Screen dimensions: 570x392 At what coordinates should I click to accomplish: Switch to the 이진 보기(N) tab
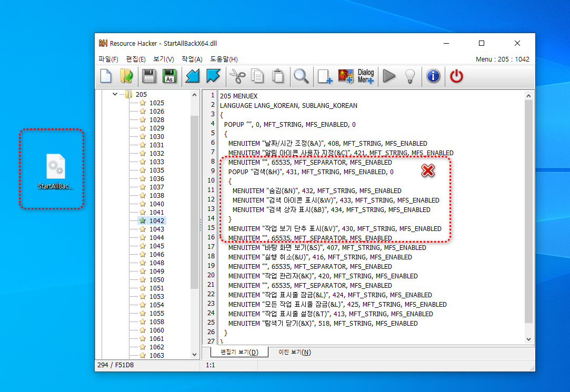(x=294, y=352)
